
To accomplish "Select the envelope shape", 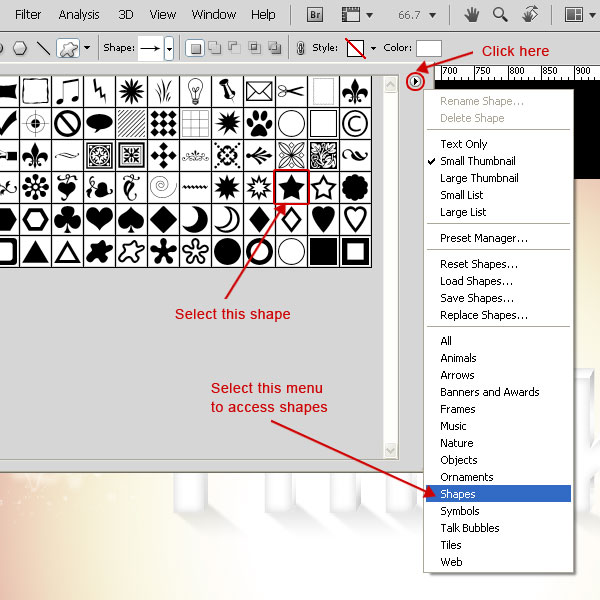I will pyautogui.click(x=259, y=91).
